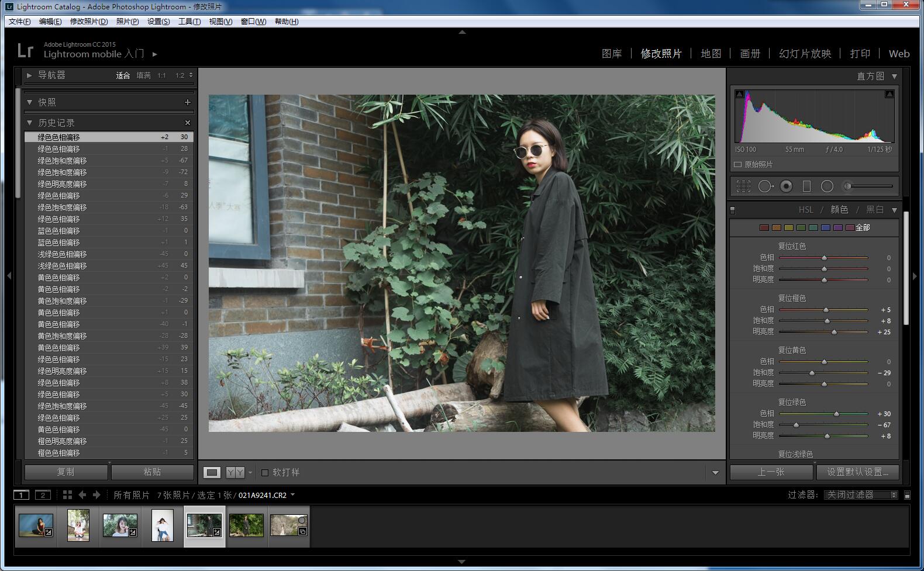Collapse the top module panel arrow

(462, 32)
